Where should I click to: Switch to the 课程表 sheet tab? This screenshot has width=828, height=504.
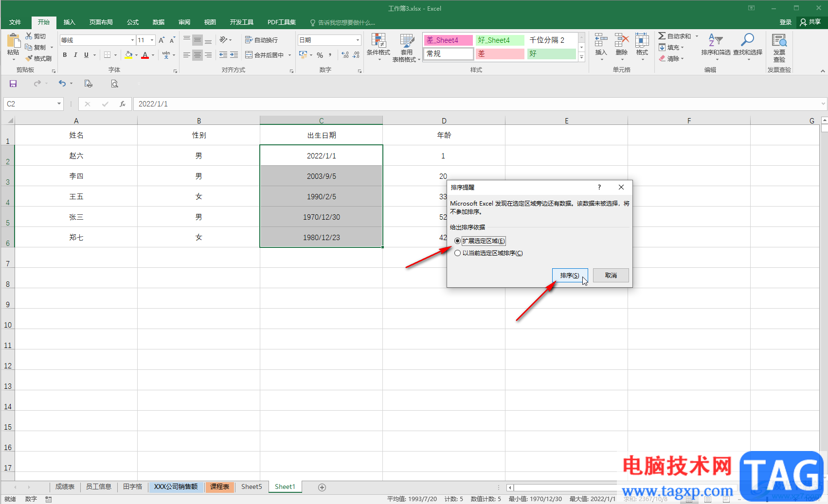point(220,487)
